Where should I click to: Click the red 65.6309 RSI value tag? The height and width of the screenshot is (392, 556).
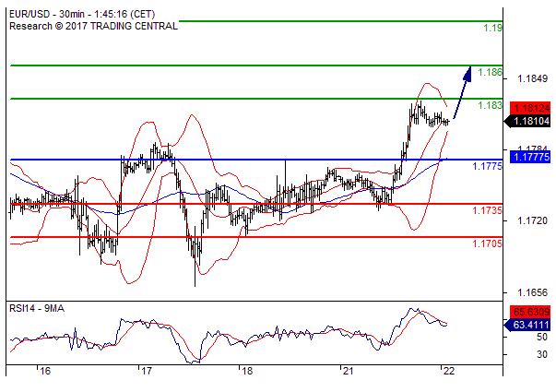pyautogui.click(x=530, y=312)
